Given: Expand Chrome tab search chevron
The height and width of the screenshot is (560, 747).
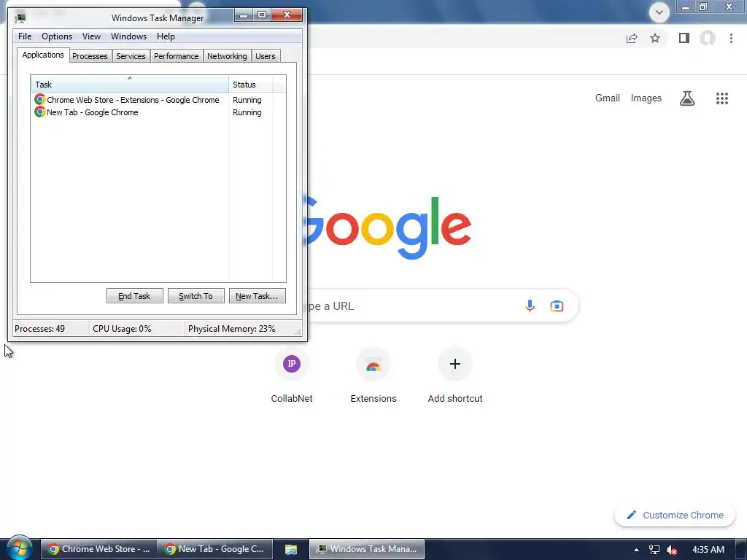Looking at the screenshot, I should [x=659, y=12].
